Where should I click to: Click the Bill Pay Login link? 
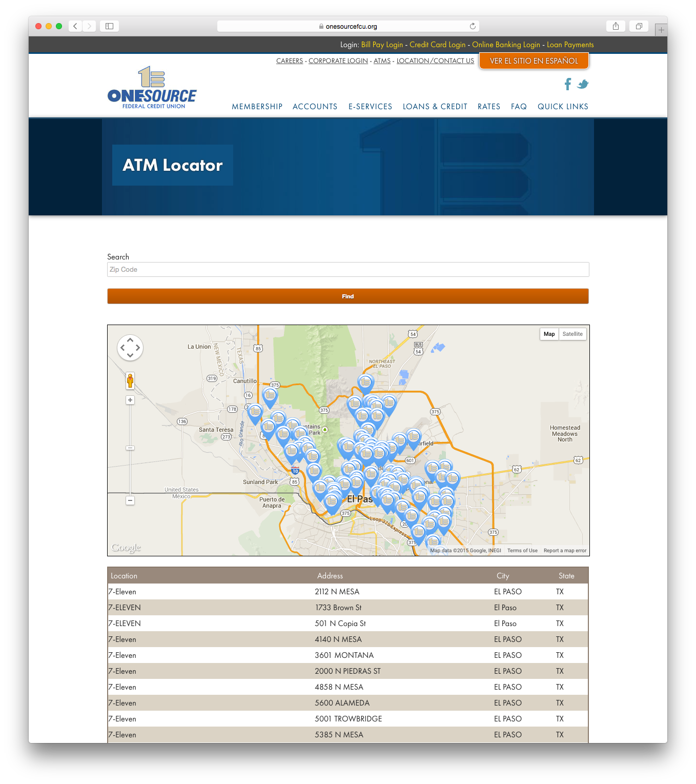pos(382,45)
